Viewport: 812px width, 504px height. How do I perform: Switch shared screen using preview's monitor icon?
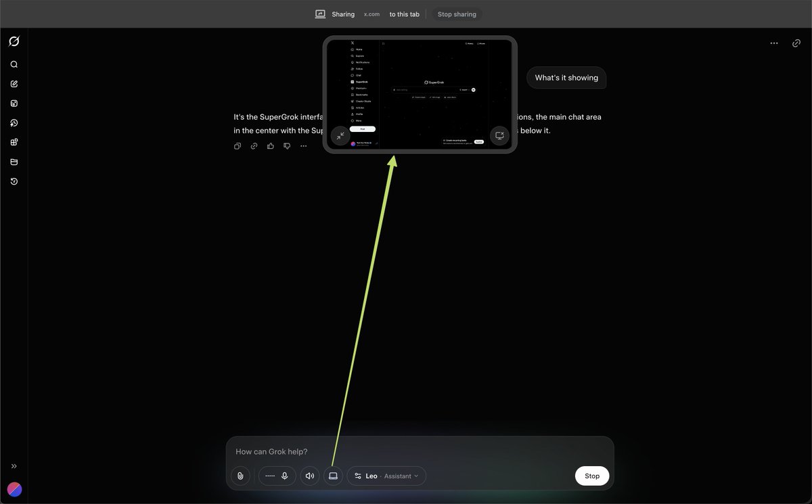click(x=499, y=135)
